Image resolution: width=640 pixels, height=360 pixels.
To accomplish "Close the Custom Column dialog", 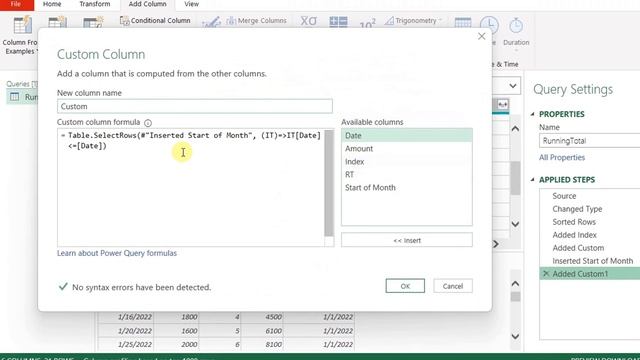I will coord(482,36).
